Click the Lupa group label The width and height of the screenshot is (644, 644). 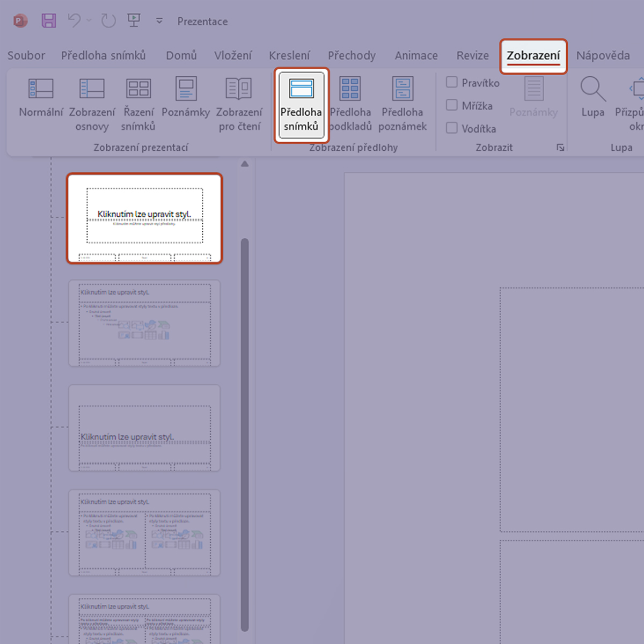(x=621, y=148)
